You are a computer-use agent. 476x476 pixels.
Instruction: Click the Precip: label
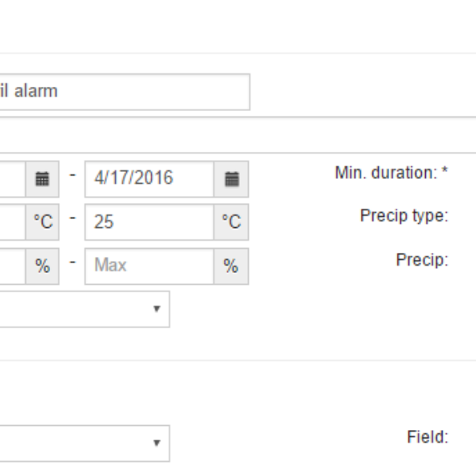tap(422, 261)
